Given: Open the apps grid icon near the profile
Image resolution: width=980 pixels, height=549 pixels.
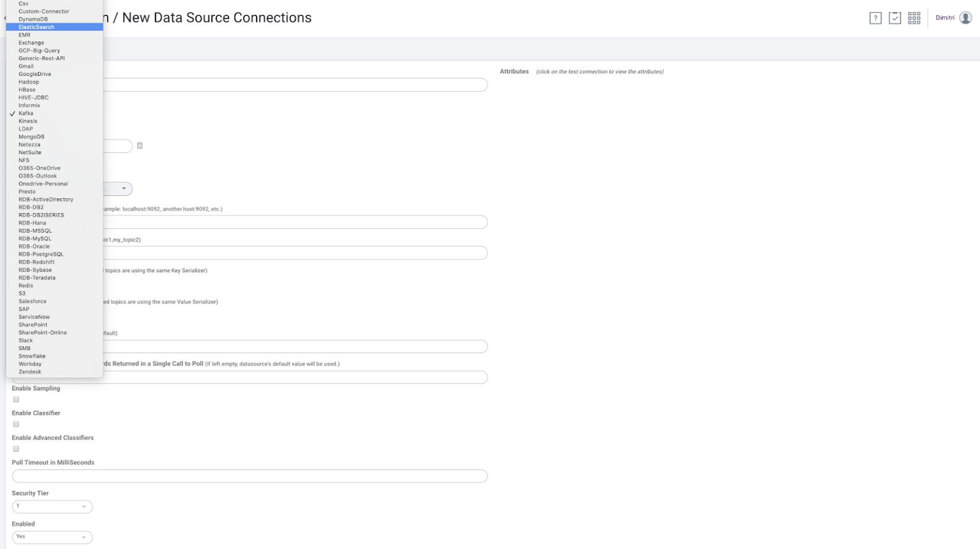Looking at the screenshot, I should click(x=913, y=18).
